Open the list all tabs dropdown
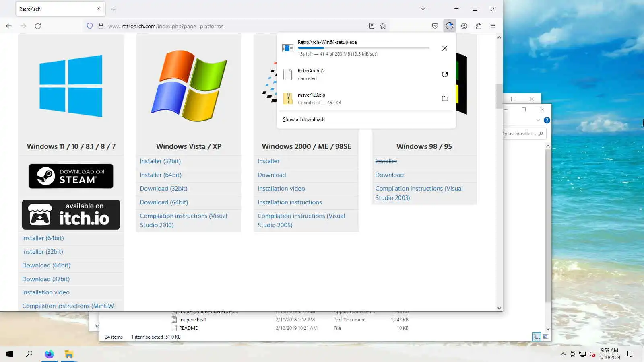The image size is (644, 362). click(423, 9)
